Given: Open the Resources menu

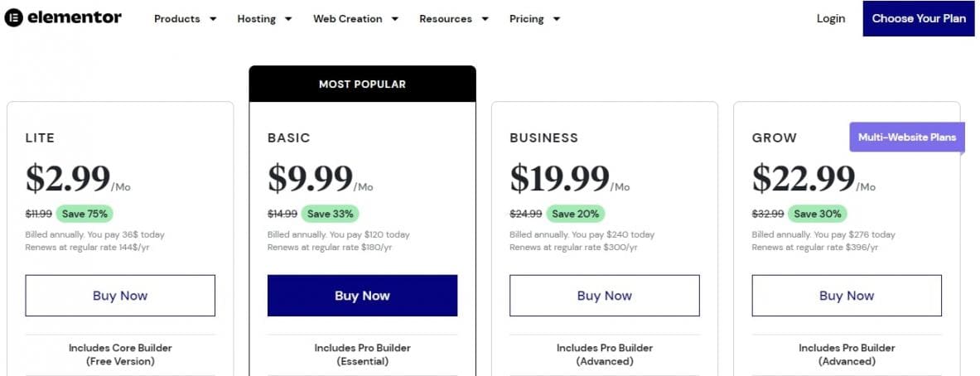Looking at the screenshot, I should (446, 19).
